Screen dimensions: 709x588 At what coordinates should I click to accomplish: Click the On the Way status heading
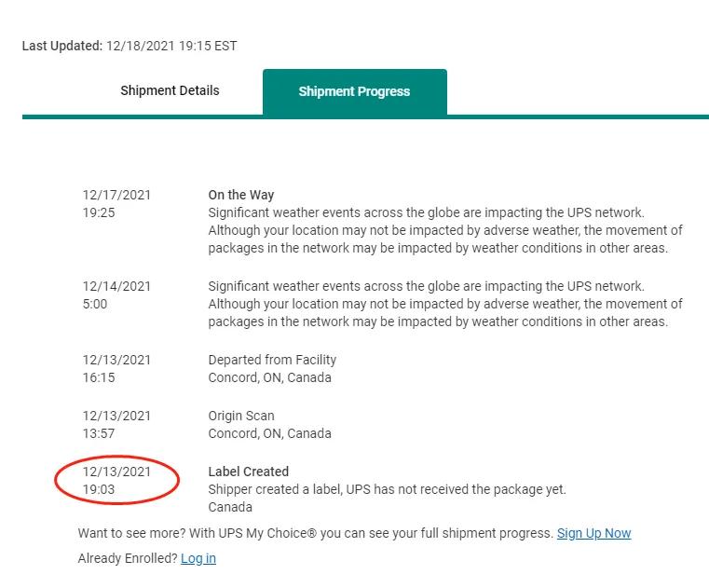(240, 195)
